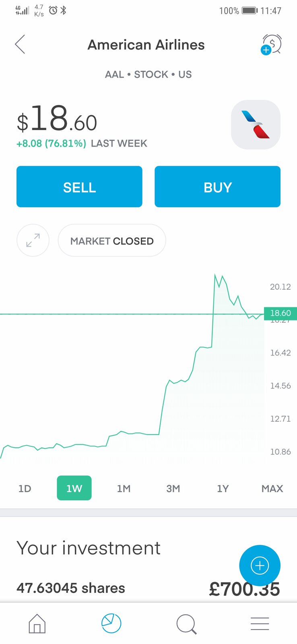The width and height of the screenshot is (297, 644).
Task: Tap the American Airlines logo
Action: (x=256, y=124)
